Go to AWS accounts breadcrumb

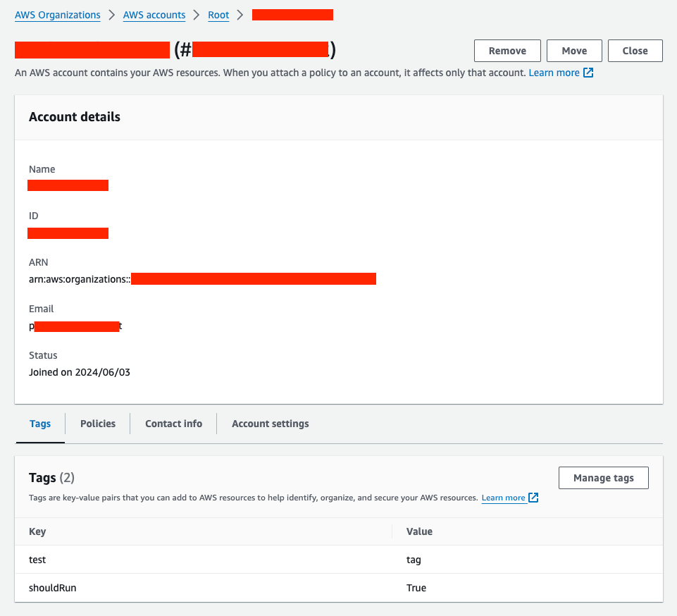(x=154, y=15)
